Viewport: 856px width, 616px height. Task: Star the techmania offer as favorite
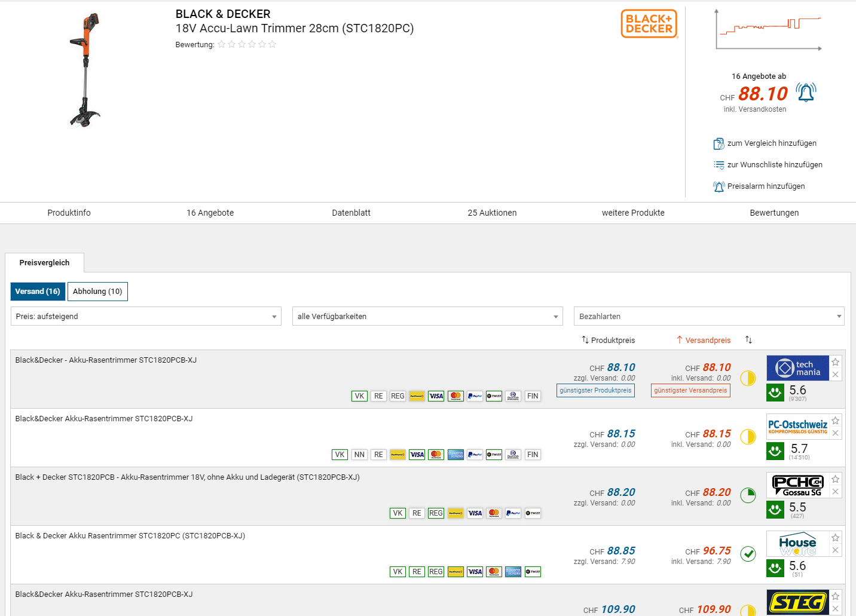click(836, 362)
